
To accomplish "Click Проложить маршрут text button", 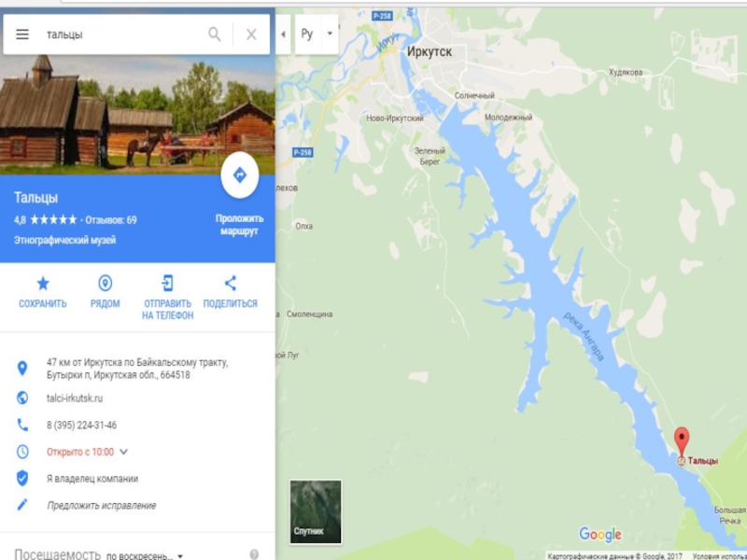I will (x=239, y=225).
